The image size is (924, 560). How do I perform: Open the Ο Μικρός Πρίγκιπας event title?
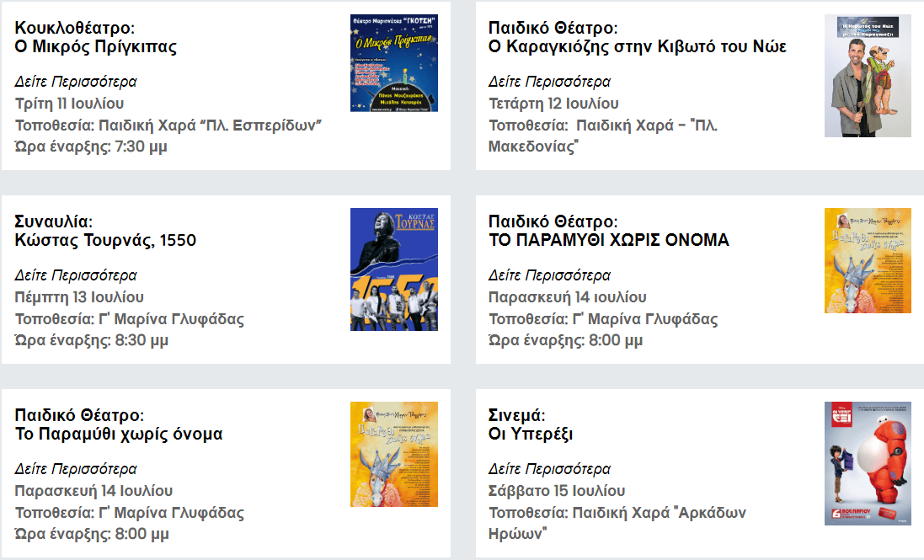click(x=96, y=47)
